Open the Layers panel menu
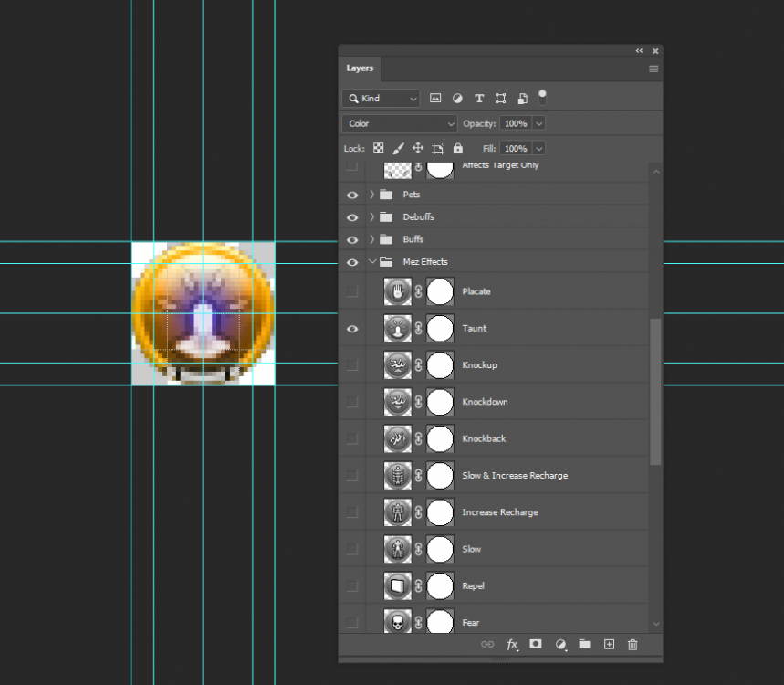Viewport: 784px width, 685px height. point(653,68)
